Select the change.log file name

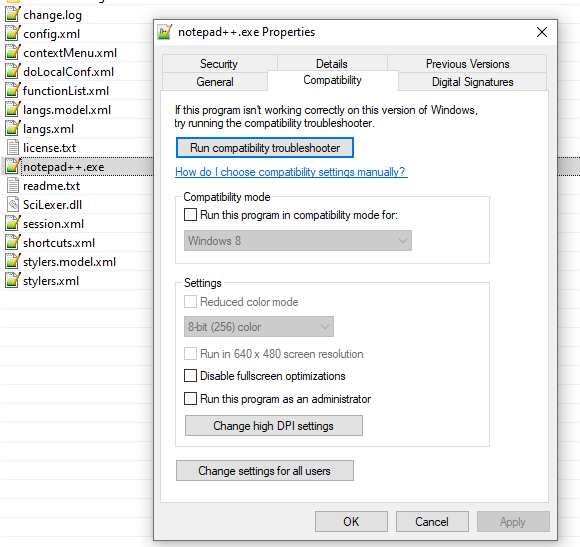coord(53,15)
